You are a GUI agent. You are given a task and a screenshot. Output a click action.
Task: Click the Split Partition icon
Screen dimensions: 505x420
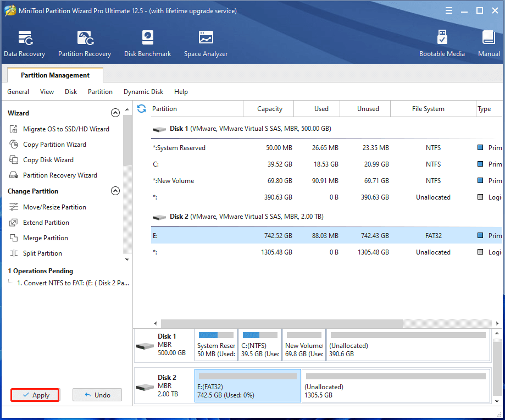click(14, 253)
